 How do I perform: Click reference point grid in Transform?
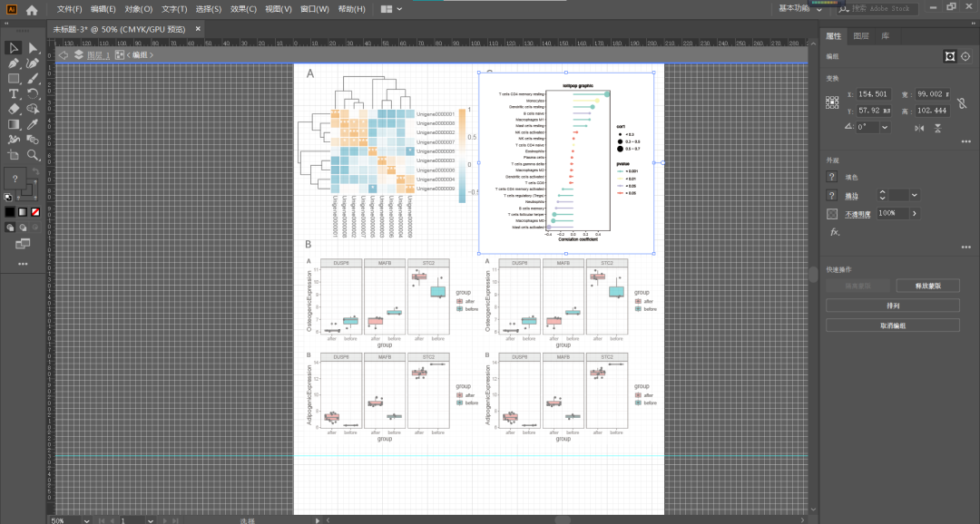point(832,102)
